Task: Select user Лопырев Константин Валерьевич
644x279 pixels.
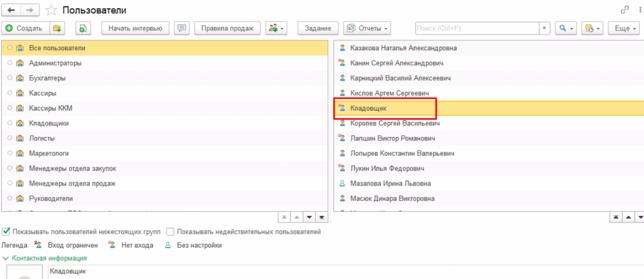Action: point(489,153)
